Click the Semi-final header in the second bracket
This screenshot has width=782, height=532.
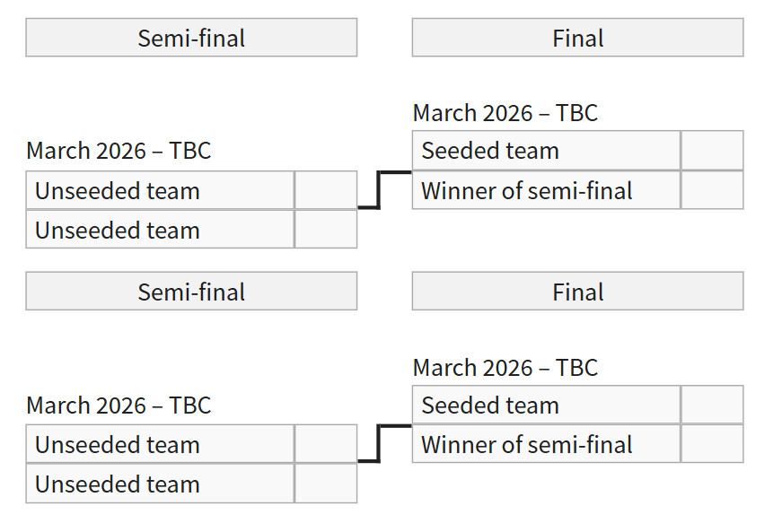[x=191, y=292]
